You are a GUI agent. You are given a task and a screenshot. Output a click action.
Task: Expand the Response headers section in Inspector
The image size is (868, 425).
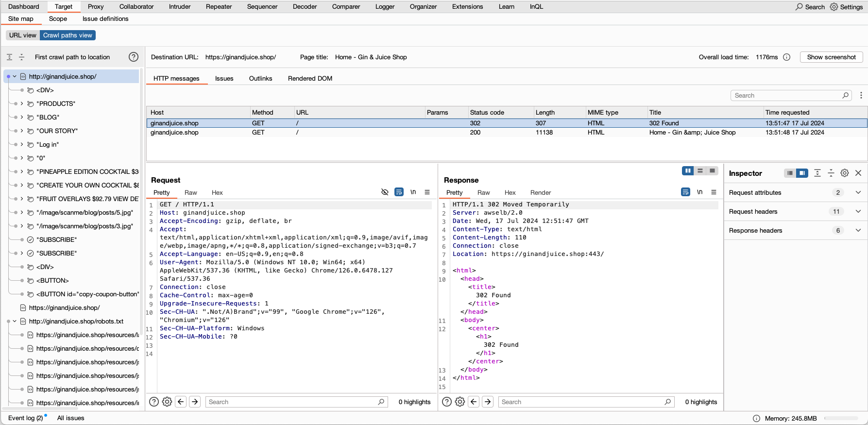tap(858, 230)
